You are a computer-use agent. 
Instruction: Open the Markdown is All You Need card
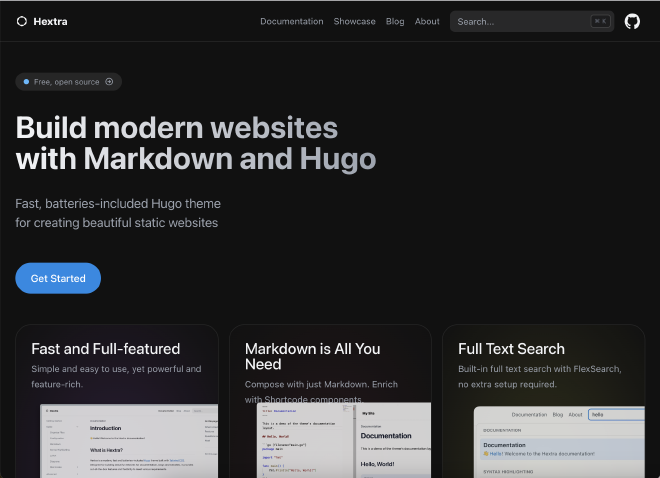point(330,401)
